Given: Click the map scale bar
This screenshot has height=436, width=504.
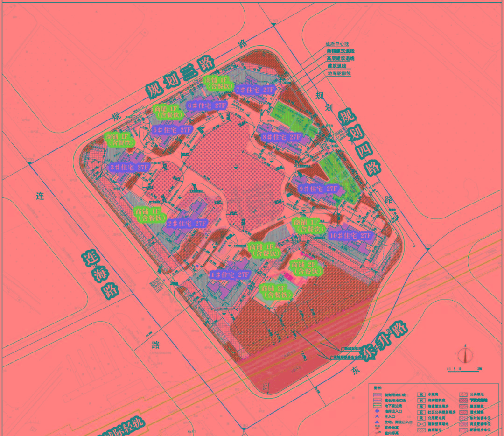Looking at the screenshot, I should click(x=464, y=370).
